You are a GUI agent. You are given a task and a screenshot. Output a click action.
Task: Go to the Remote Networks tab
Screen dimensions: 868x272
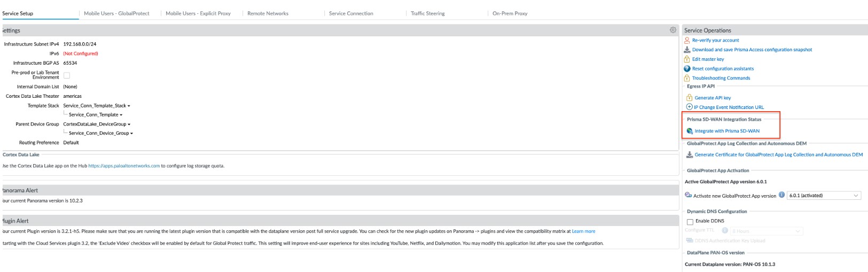click(268, 13)
